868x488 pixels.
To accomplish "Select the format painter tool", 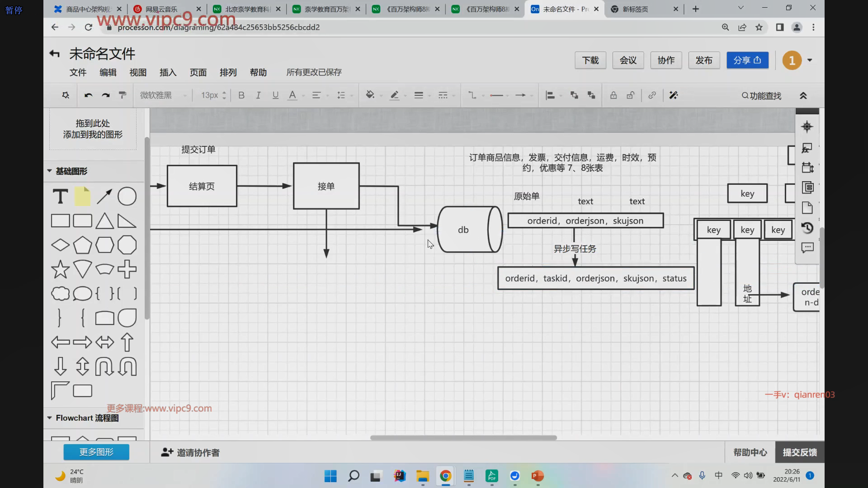I will click(123, 95).
